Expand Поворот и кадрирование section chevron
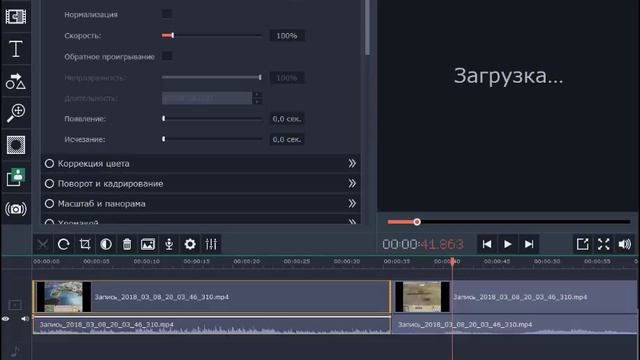 coord(352,184)
